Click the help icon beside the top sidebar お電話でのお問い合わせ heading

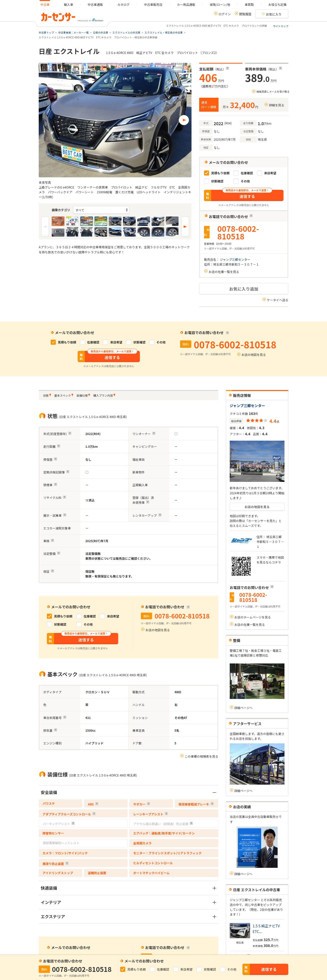[x=251, y=216]
